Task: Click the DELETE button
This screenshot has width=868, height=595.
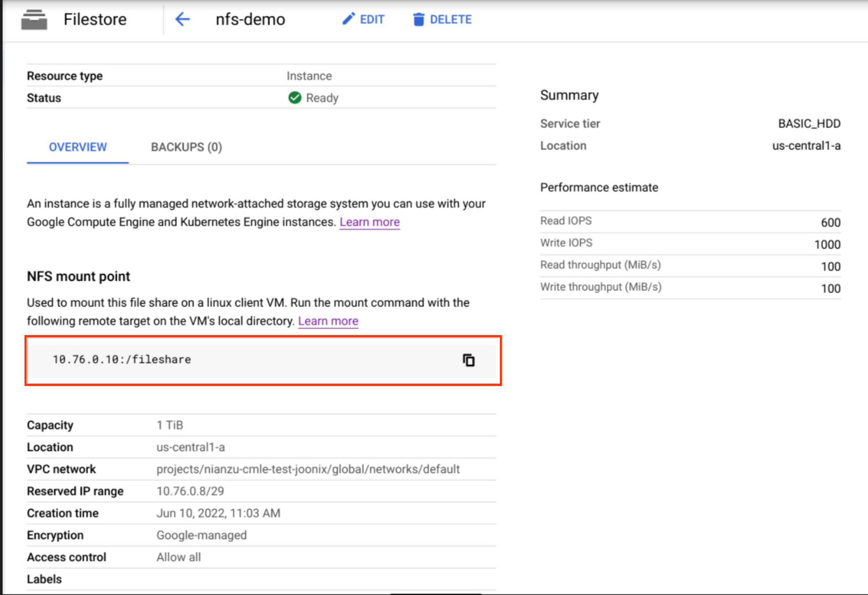Action: click(442, 19)
